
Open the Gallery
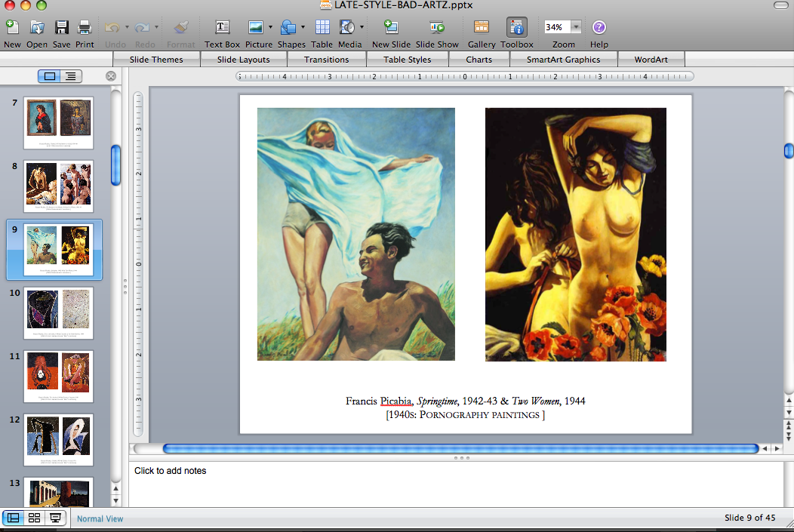point(482,28)
